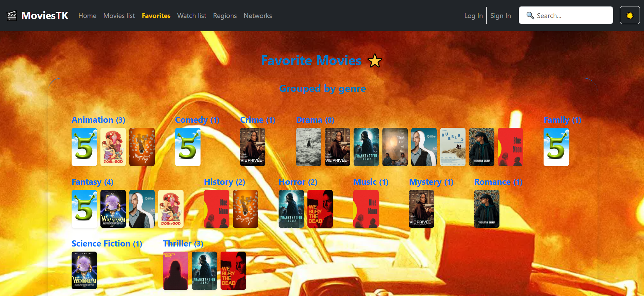Open the Vie Privée poster under Crime

(252, 147)
